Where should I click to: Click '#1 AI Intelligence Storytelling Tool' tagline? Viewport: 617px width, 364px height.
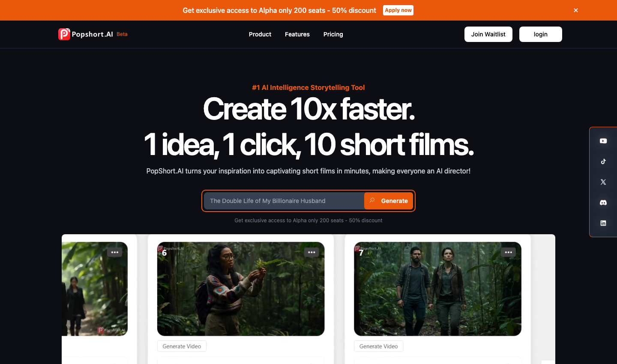coord(308,87)
